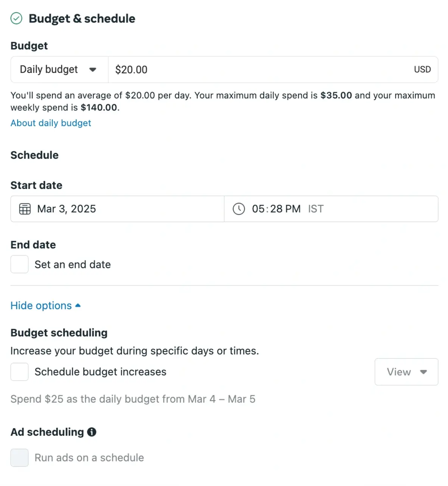This screenshot has width=448, height=486.
Task: Click the $20.00 budget amount field
Action: coord(273,69)
